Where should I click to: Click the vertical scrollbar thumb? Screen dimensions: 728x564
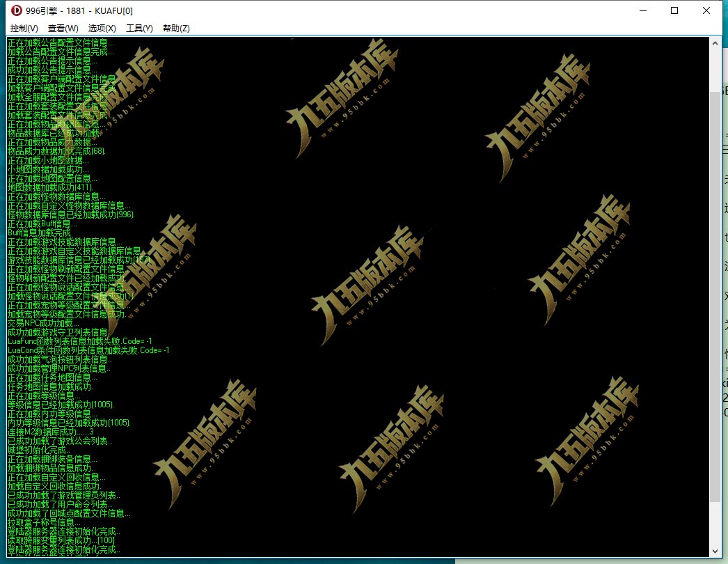tap(715, 297)
